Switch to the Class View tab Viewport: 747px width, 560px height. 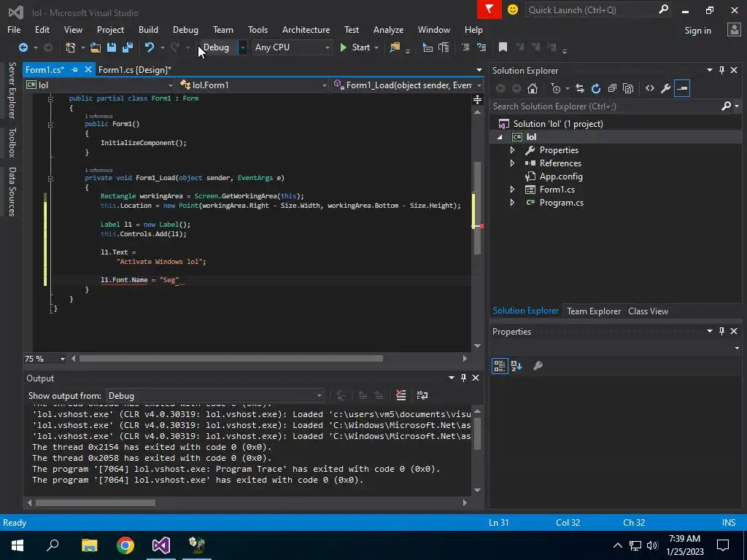click(648, 311)
